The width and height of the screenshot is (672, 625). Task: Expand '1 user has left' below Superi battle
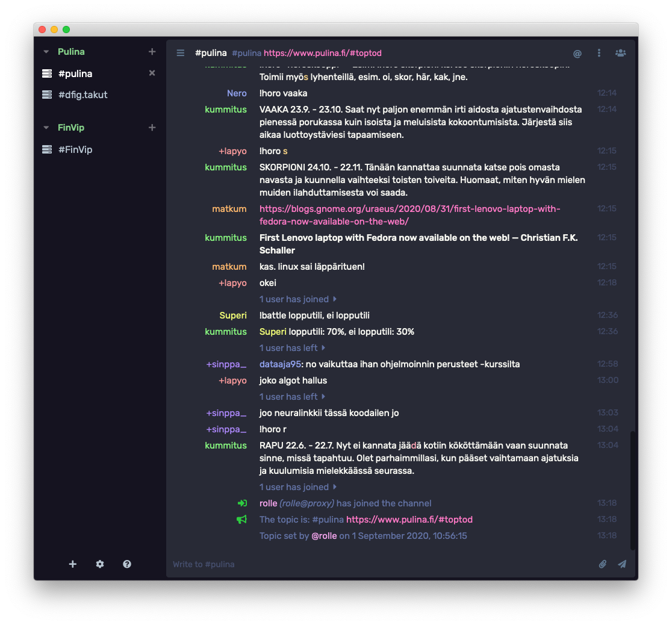292,348
